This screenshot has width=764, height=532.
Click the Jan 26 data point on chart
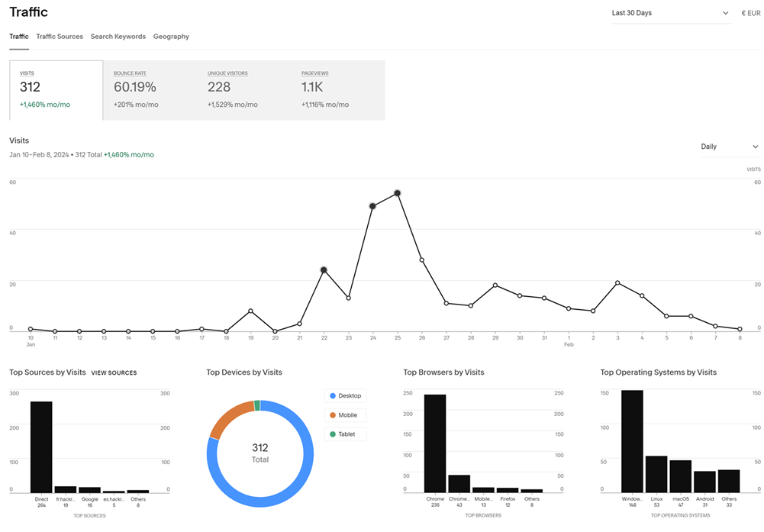[x=422, y=260]
